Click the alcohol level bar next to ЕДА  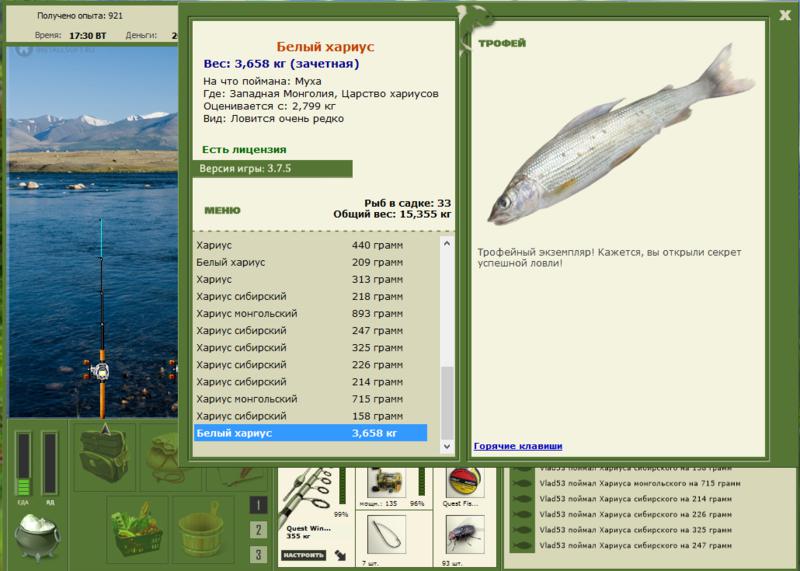(49, 463)
